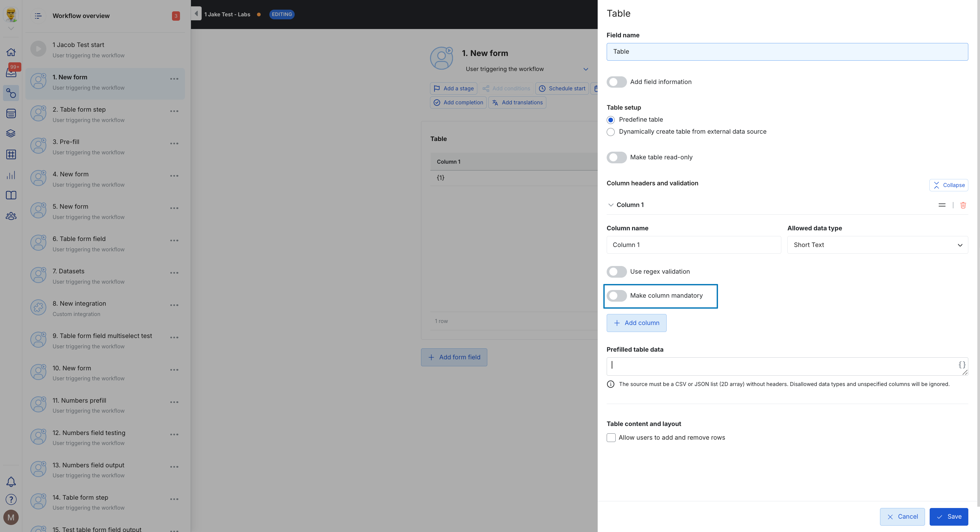Screen dimensions: 980x532
Task: Check Allow users to add and remove rows
Action: click(x=611, y=438)
